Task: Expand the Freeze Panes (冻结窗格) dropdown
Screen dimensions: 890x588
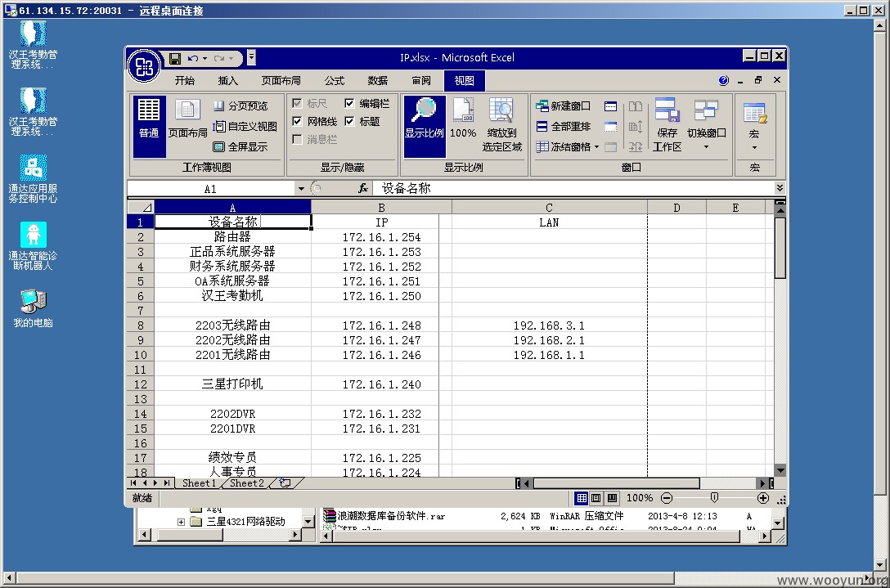Action: [596, 147]
